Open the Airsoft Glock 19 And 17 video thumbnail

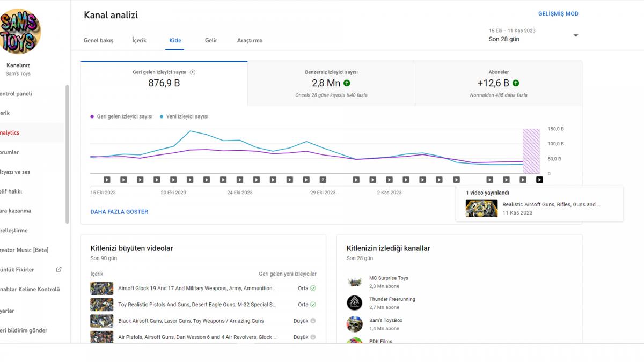(x=102, y=288)
